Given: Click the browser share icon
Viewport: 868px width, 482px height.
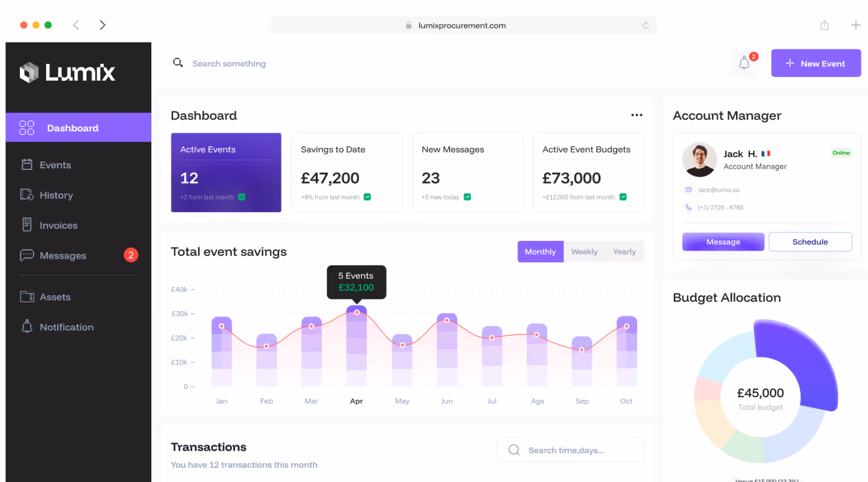Looking at the screenshot, I should pyautogui.click(x=824, y=25).
